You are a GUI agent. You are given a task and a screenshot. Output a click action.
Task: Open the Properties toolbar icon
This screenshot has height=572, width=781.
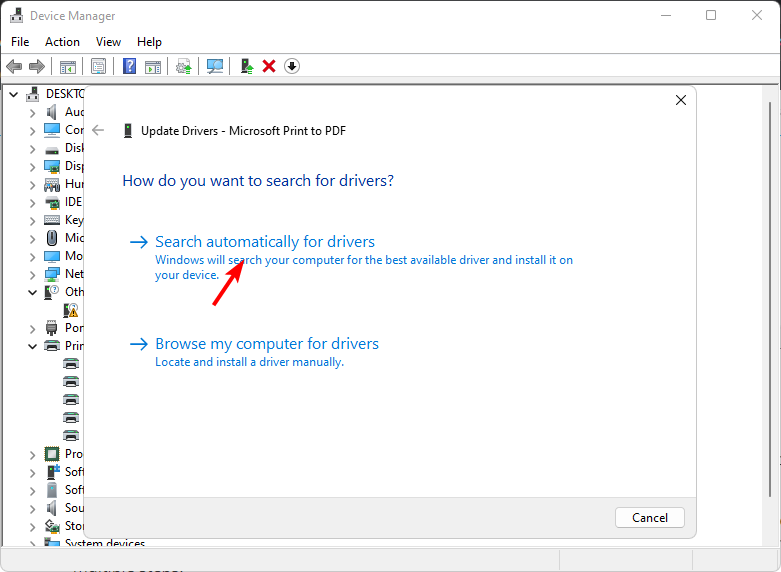(98, 66)
